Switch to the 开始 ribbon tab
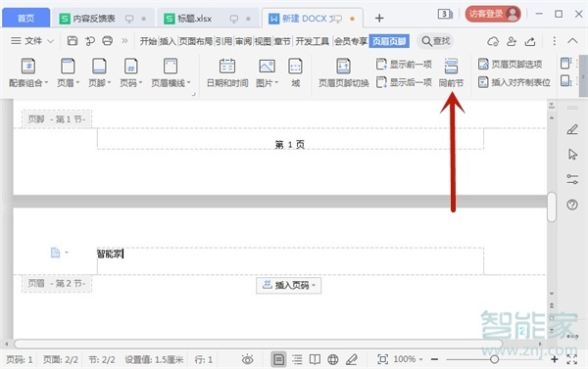Screen dimensions: 588x369 (148, 41)
